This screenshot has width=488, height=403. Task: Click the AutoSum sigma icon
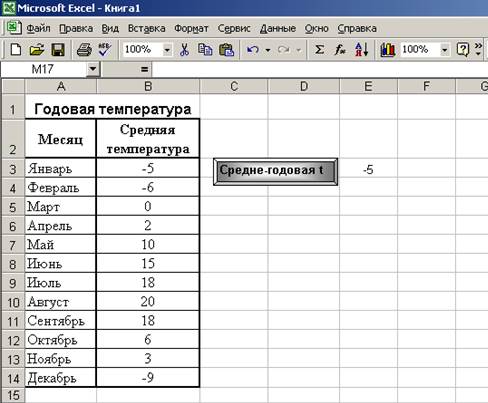[x=319, y=50]
